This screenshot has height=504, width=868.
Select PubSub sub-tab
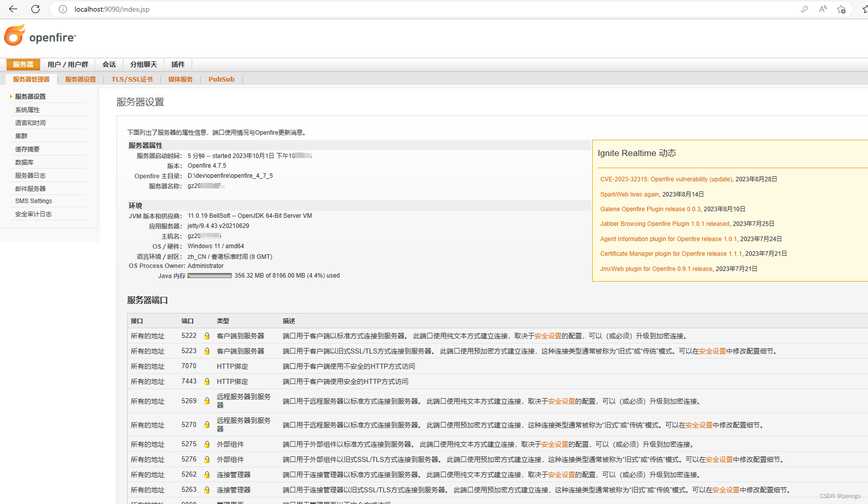click(x=222, y=80)
